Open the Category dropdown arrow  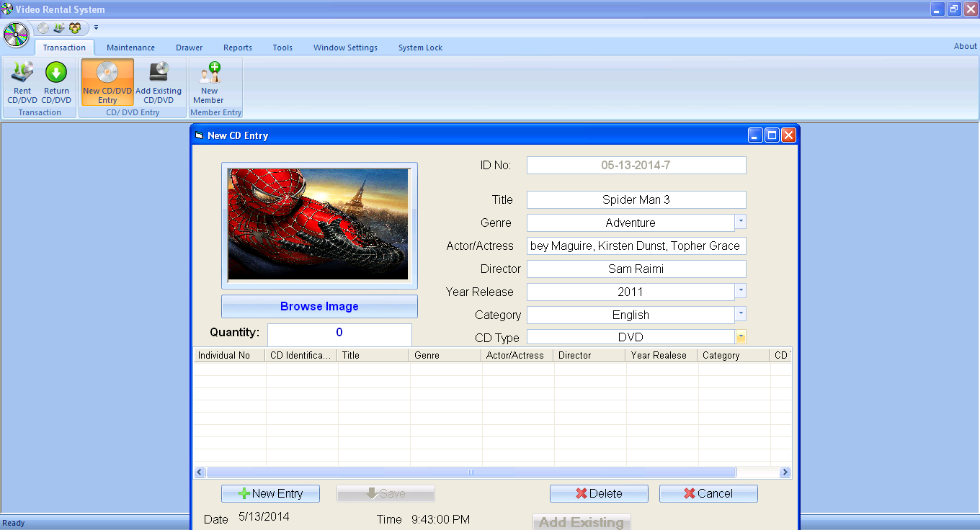741,314
